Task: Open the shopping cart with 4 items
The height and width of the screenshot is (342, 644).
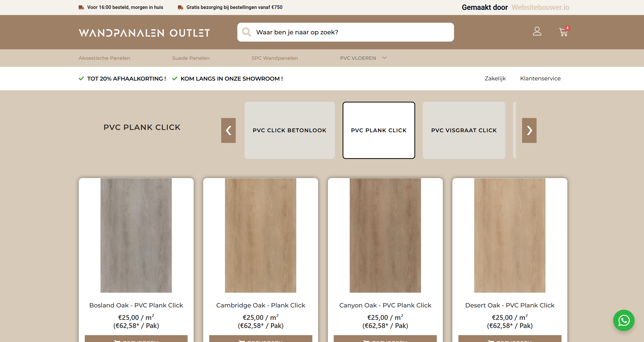Action: click(563, 32)
